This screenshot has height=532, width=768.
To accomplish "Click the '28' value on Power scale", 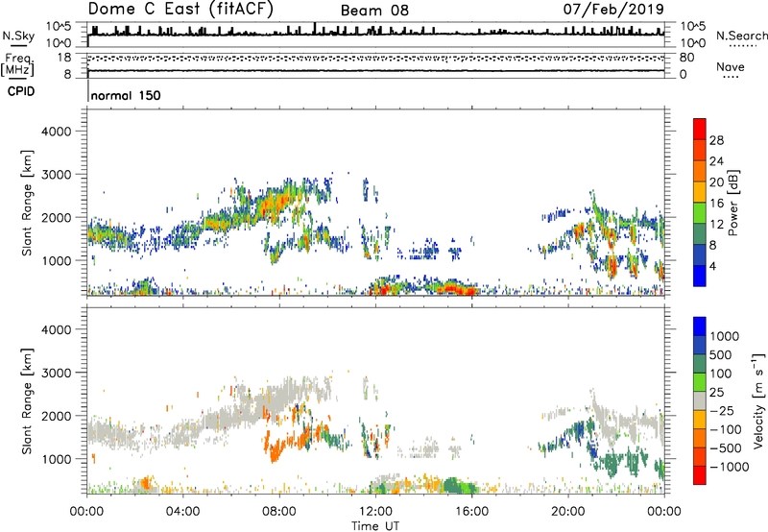I will click(x=716, y=140).
